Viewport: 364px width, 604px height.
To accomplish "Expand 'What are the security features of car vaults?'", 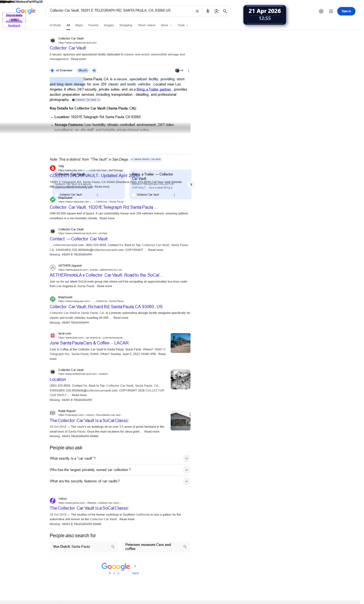I will 120,481.
